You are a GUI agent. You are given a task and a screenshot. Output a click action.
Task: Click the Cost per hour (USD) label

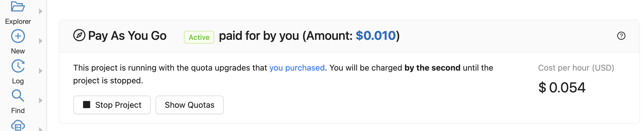576,68
